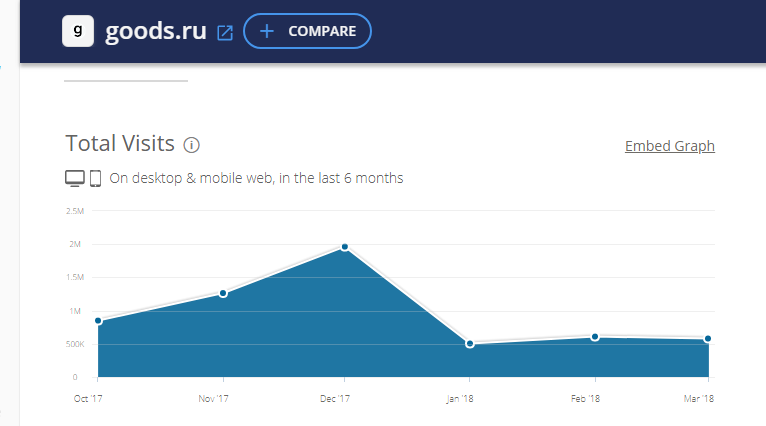Select the Feb '18 data point
The width and height of the screenshot is (766, 426).
pos(595,337)
